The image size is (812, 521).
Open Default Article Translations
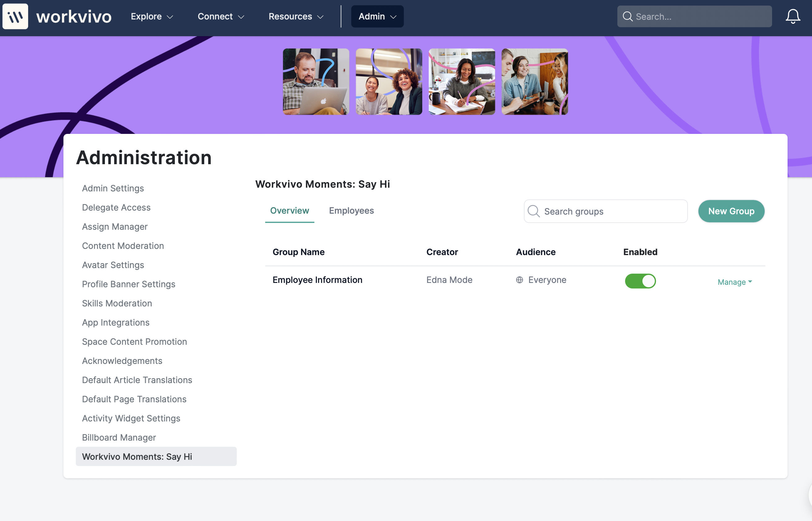click(x=137, y=380)
